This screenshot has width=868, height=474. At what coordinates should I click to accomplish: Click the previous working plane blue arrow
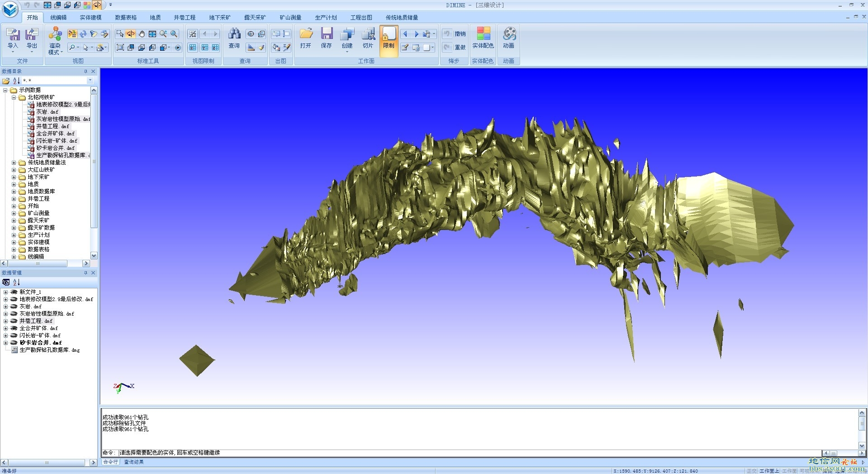tap(405, 34)
